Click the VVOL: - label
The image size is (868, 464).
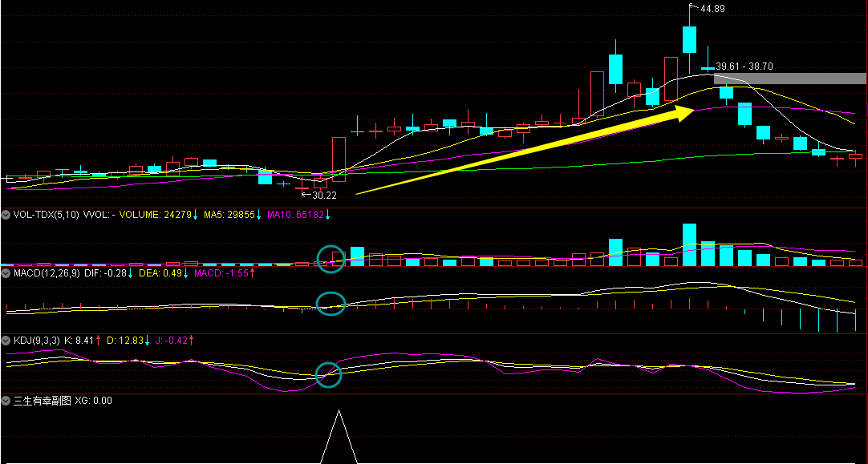click(99, 215)
